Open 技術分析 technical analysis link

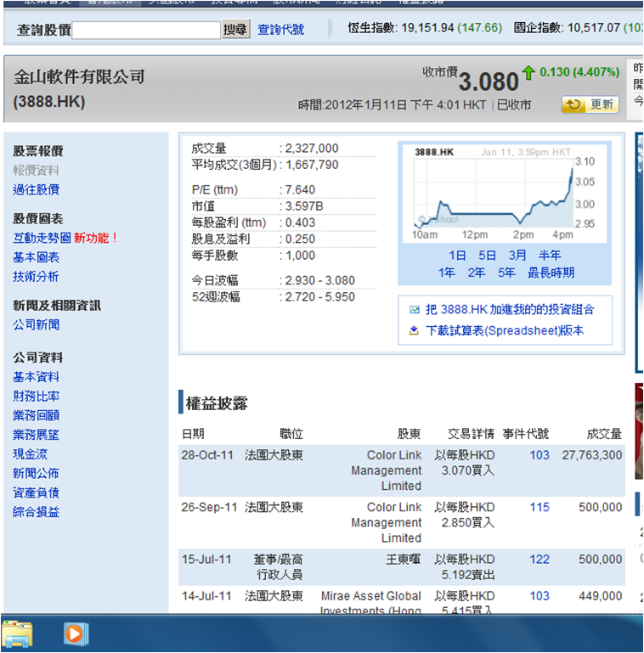36,277
